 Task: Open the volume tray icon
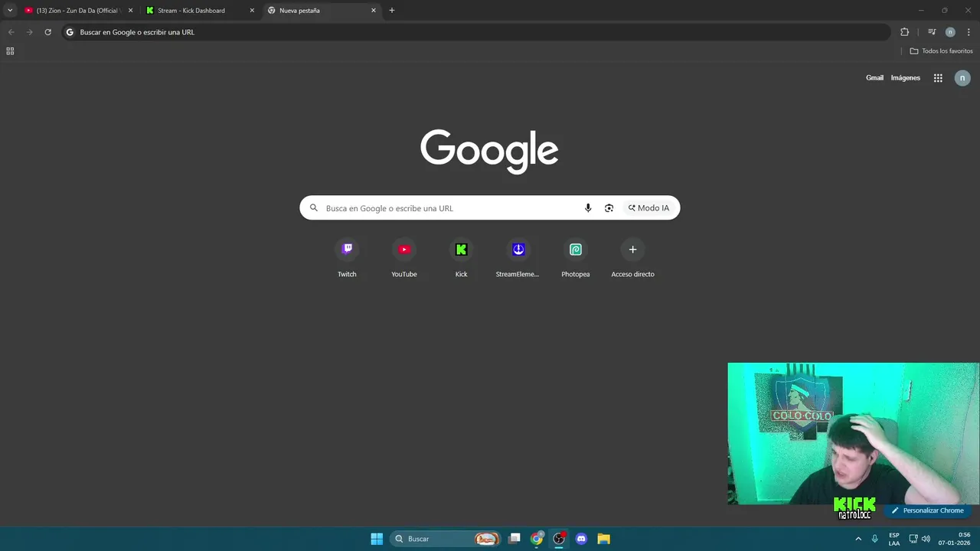(926, 539)
